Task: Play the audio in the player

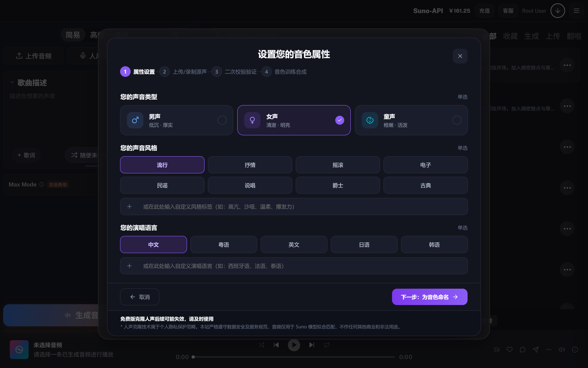Action: [294, 345]
